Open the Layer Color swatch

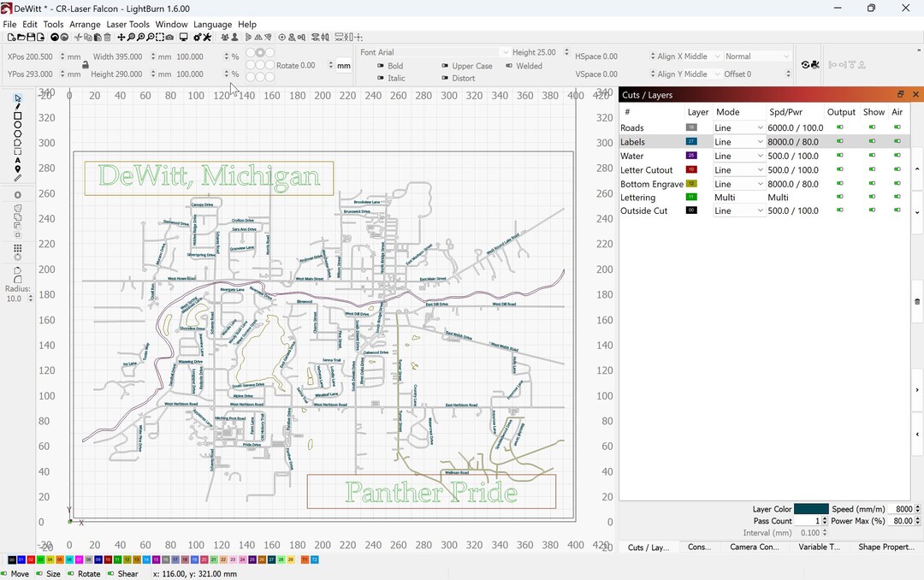pos(811,508)
